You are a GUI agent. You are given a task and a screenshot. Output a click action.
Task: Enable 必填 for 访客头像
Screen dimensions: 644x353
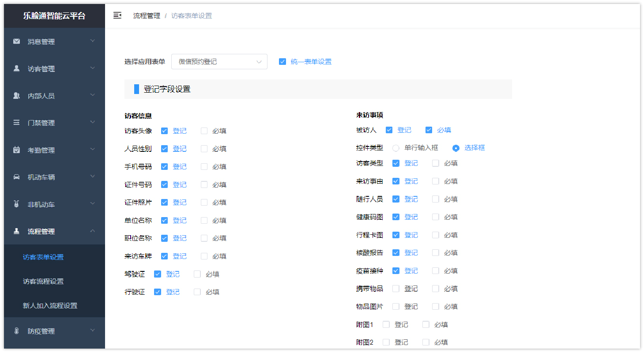pos(204,131)
